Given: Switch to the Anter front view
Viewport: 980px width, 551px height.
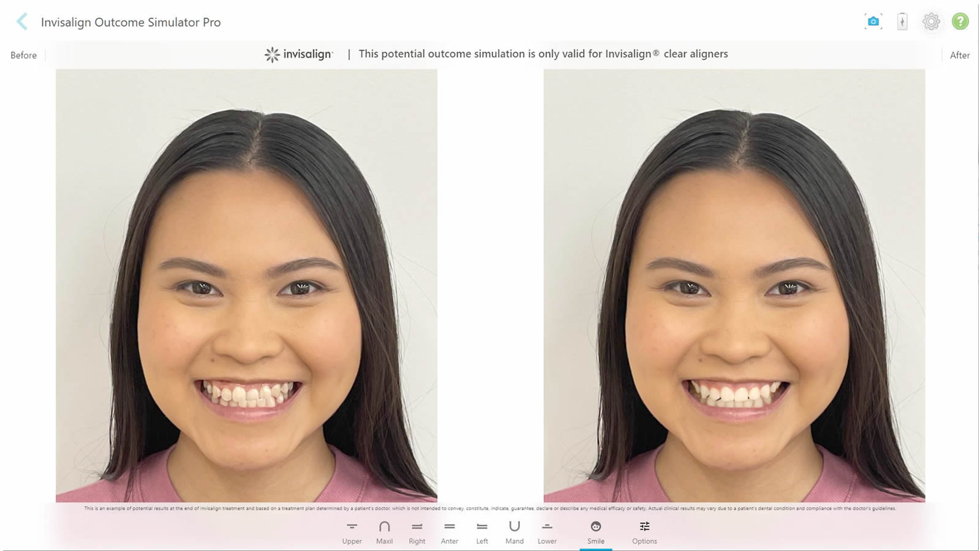Looking at the screenshot, I should (450, 532).
